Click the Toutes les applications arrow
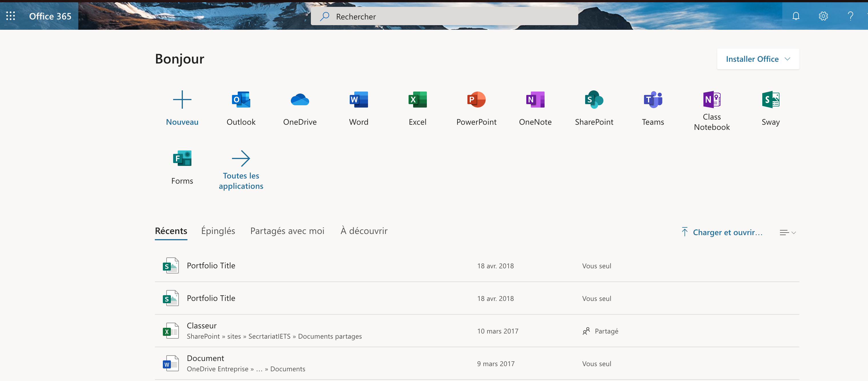This screenshot has width=868, height=381. coord(241,158)
